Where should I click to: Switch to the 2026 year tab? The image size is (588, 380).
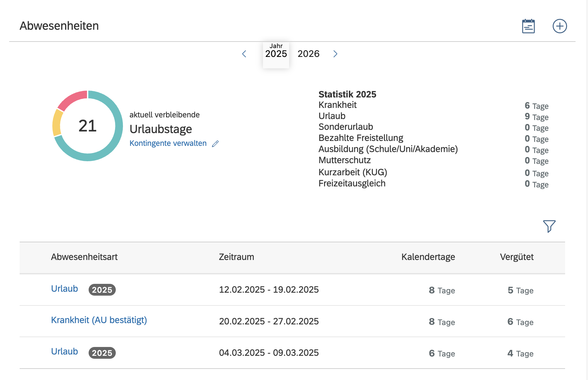pos(308,54)
